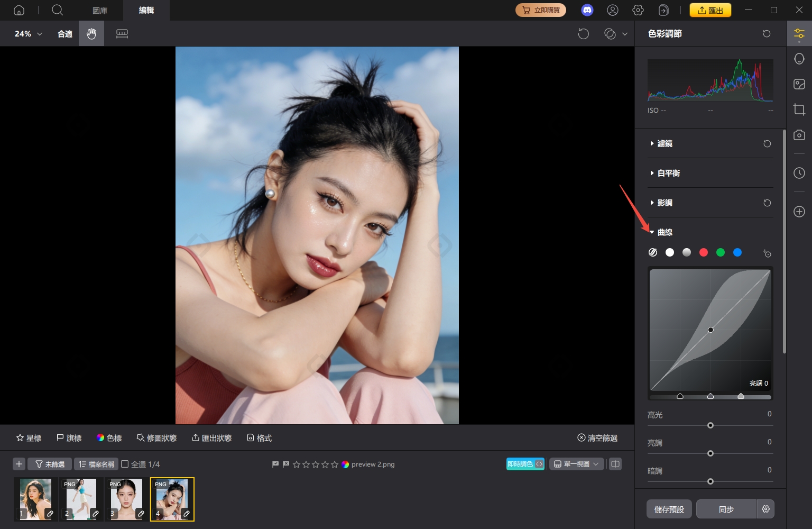Check the 全選 select-all checkbox

125,464
